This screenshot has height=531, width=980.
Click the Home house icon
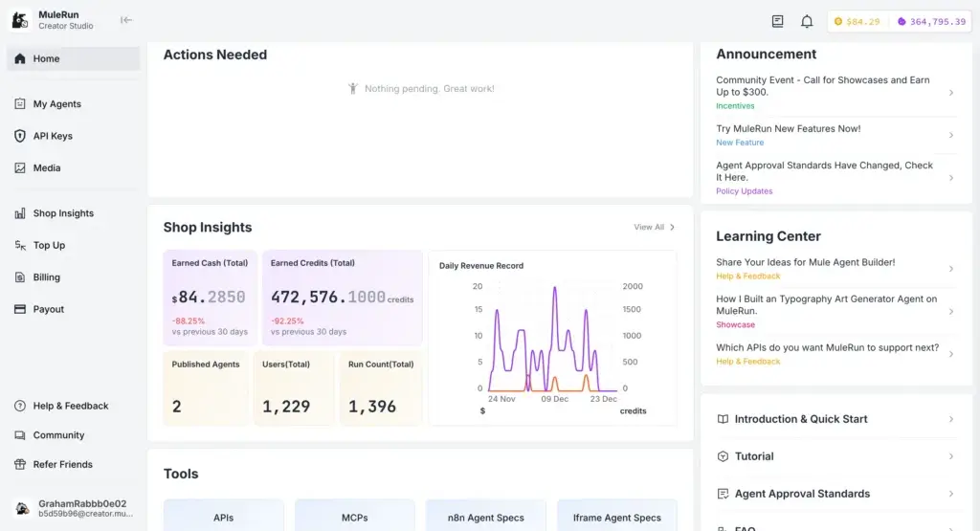click(20, 58)
